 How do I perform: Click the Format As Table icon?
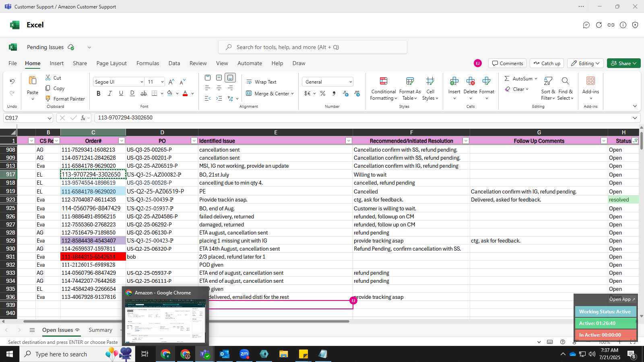pyautogui.click(x=410, y=81)
